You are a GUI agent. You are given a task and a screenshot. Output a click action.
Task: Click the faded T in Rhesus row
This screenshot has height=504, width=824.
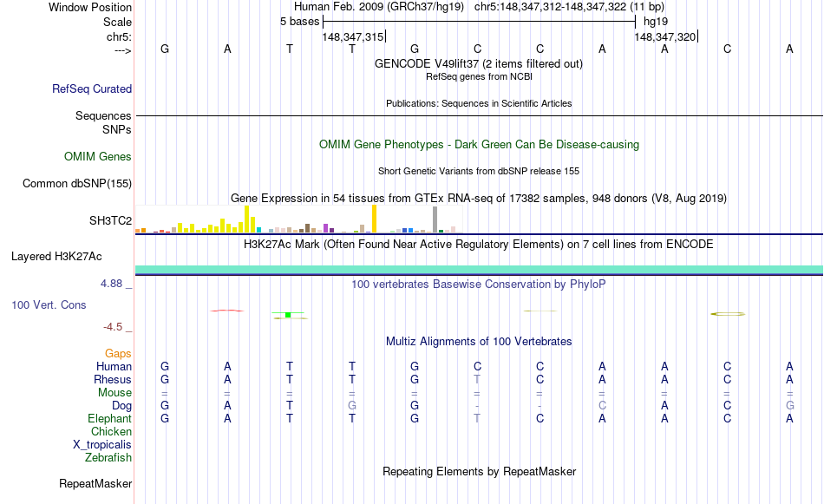click(x=477, y=379)
